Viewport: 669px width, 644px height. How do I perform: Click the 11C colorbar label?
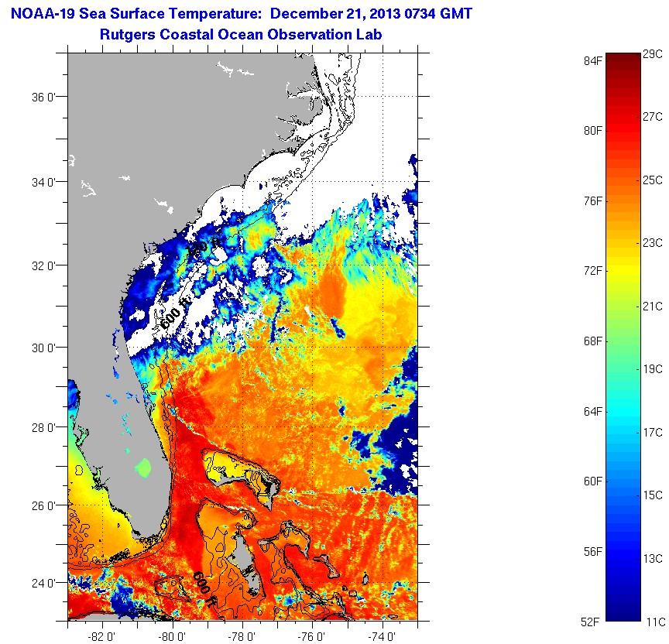(655, 622)
